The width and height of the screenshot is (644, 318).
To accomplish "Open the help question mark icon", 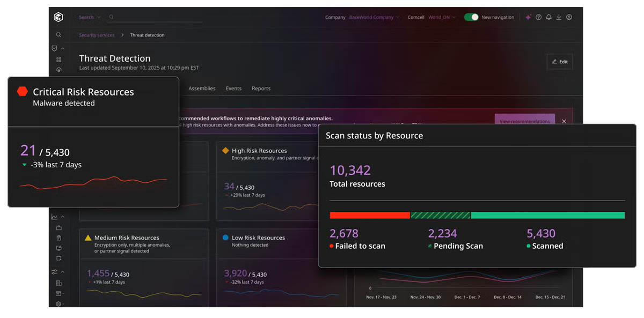I will tap(538, 17).
